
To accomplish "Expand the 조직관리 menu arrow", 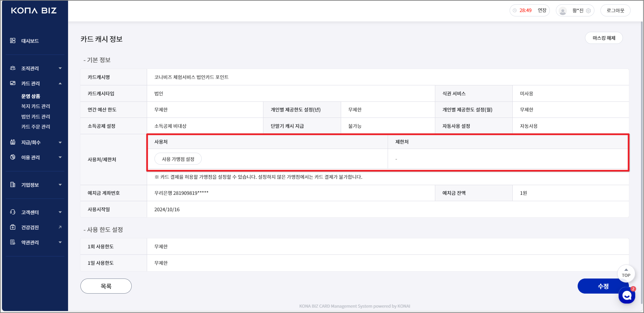I will (60, 68).
